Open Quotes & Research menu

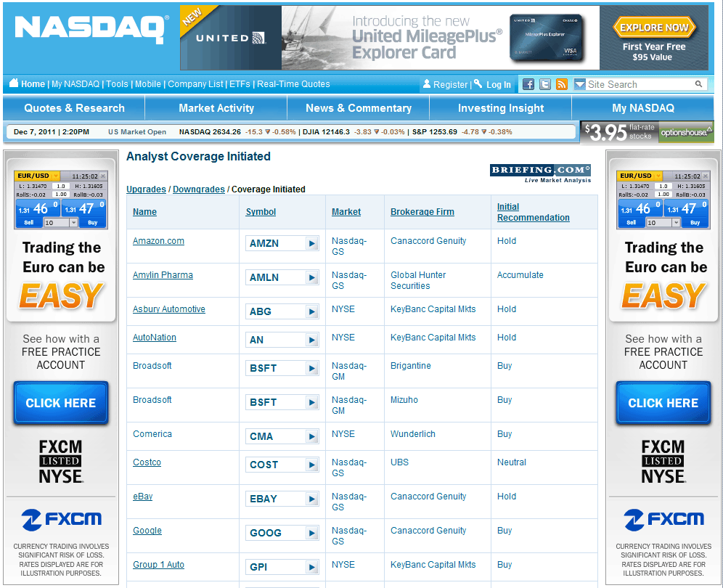point(74,108)
